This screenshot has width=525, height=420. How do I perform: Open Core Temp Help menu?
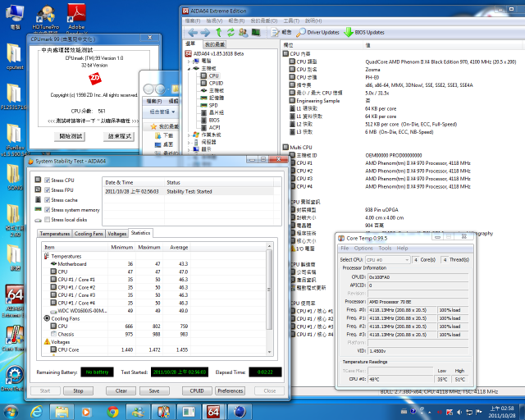click(403, 249)
